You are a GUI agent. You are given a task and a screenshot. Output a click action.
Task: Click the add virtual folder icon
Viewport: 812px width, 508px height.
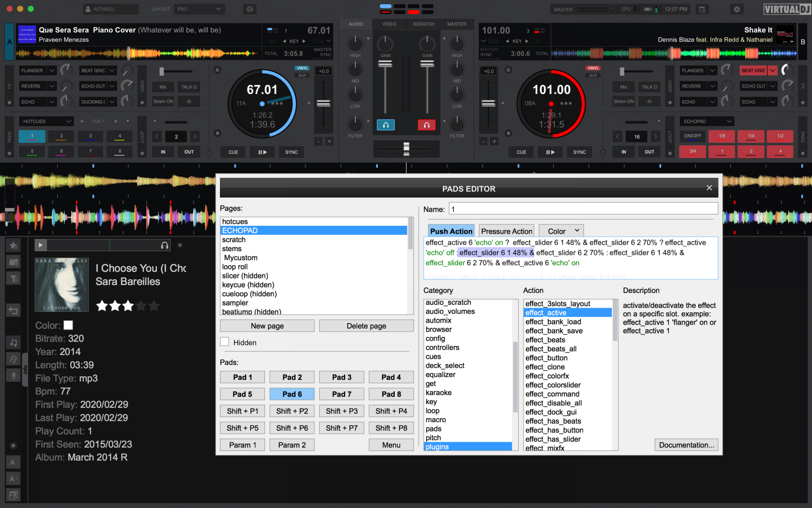point(14,262)
